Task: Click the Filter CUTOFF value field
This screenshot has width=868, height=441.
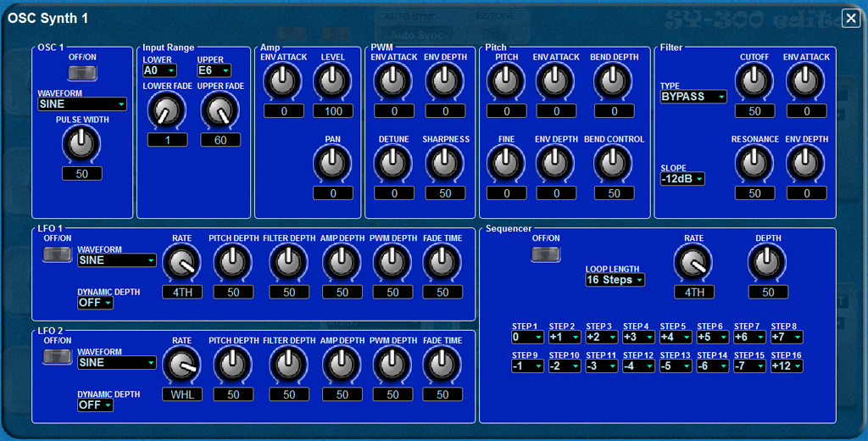Action: click(755, 111)
